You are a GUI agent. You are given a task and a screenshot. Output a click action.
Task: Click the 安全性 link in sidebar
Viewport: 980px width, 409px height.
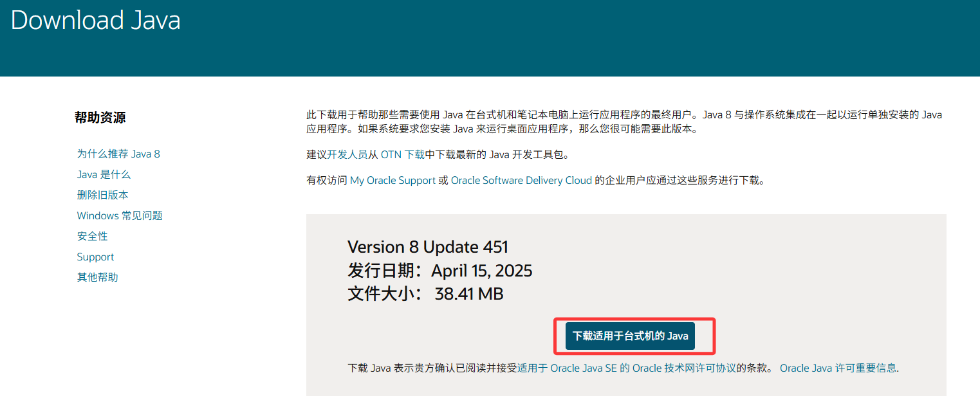(92, 236)
